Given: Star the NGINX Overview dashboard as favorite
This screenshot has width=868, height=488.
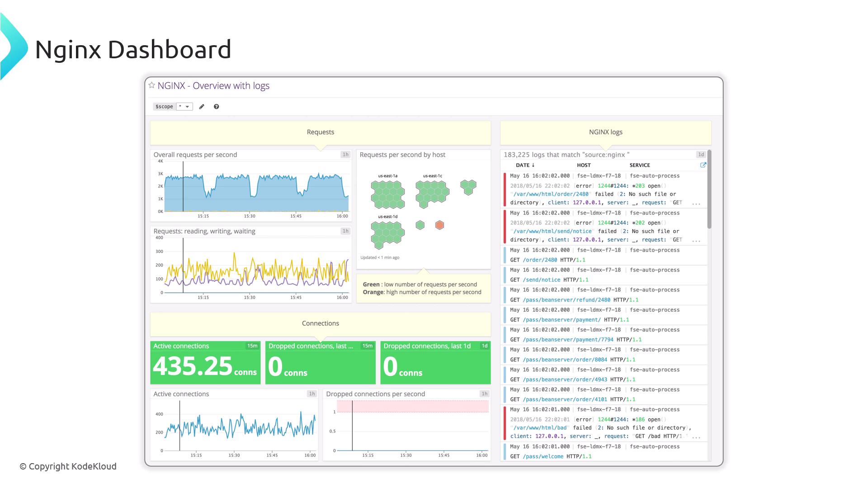Looking at the screenshot, I should (x=152, y=85).
